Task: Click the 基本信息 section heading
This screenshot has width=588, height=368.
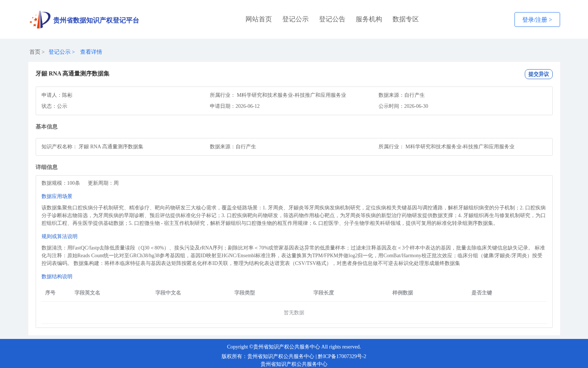Action: pos(47,127)
